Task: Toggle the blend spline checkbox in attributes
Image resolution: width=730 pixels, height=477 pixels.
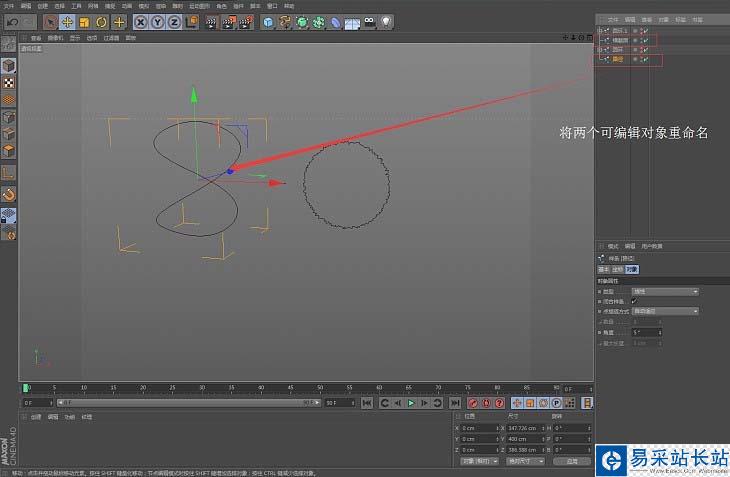Action: coord(634,301)
